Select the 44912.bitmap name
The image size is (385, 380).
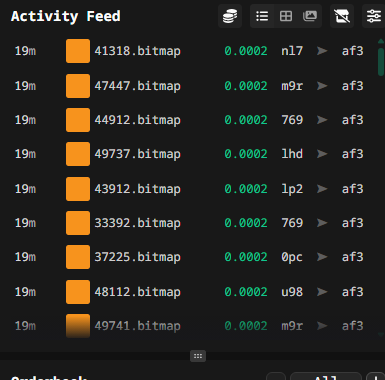137,120
